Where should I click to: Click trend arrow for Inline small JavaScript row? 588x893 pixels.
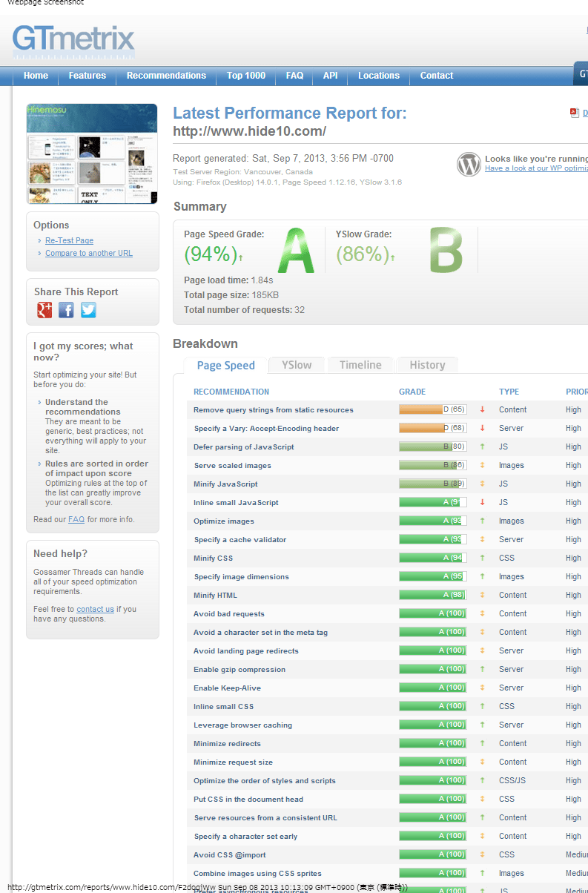pos(482,502)
